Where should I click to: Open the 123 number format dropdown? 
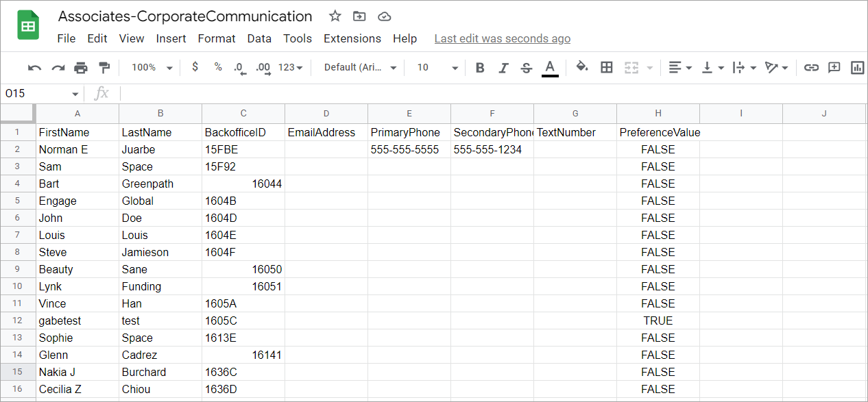pos(290,68)
